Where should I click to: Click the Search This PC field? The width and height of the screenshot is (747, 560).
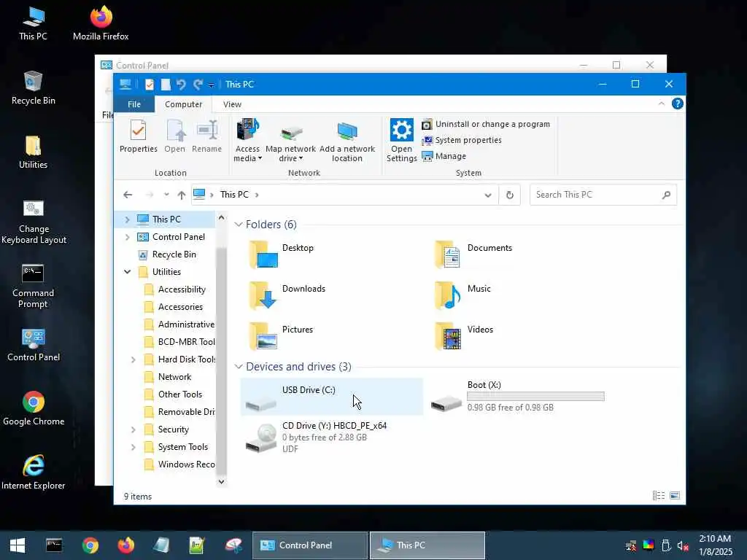[x=603, y=195]
